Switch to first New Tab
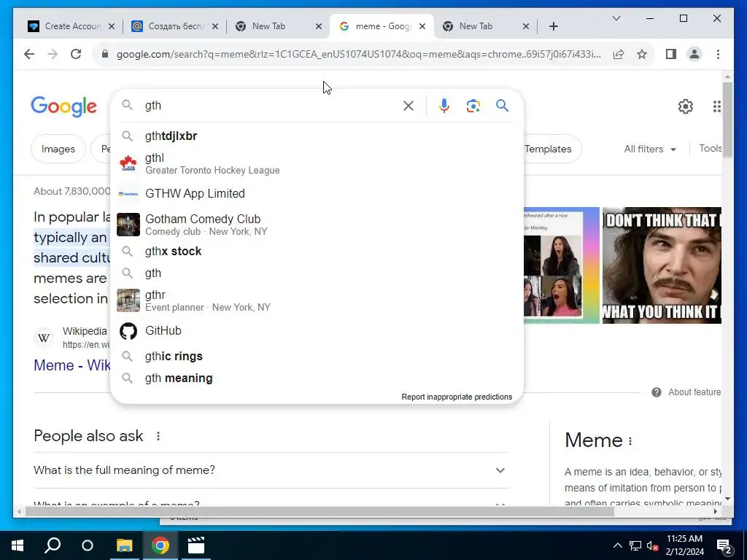 point(276,26)
